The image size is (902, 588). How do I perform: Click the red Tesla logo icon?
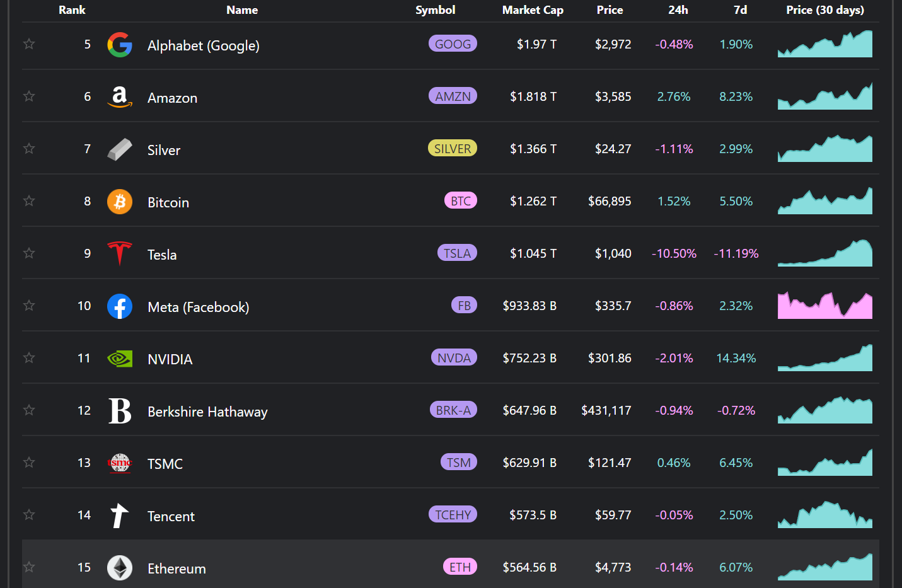coord(119,254)
